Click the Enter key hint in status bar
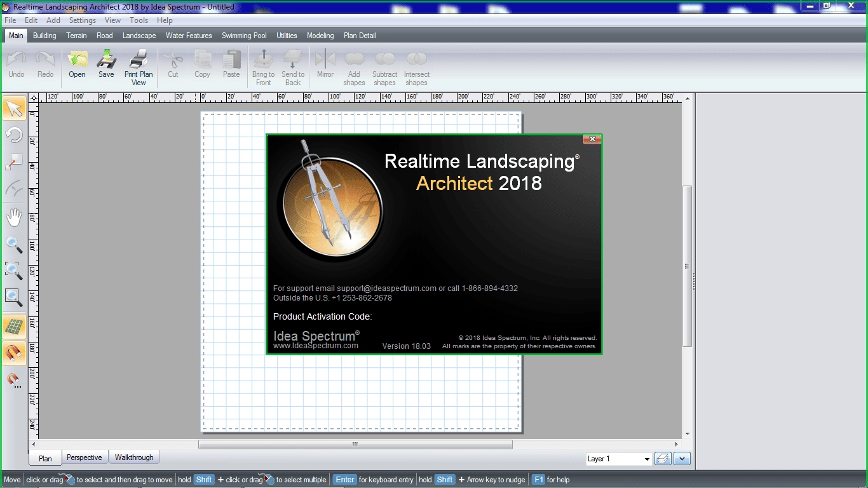 point(345,480)
